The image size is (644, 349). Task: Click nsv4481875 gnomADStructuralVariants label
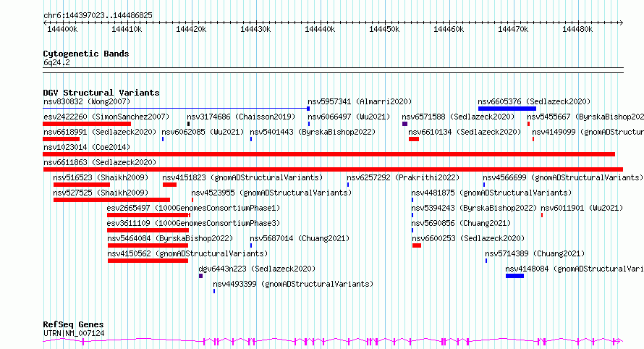coord(491,193)
